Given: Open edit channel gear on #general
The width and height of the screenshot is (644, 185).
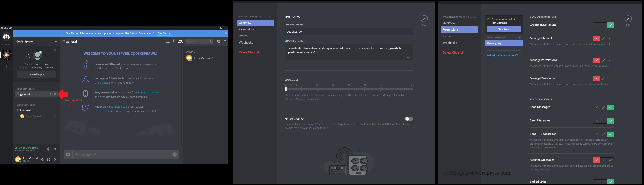Looking at the screenshot, I should point(55,94).
